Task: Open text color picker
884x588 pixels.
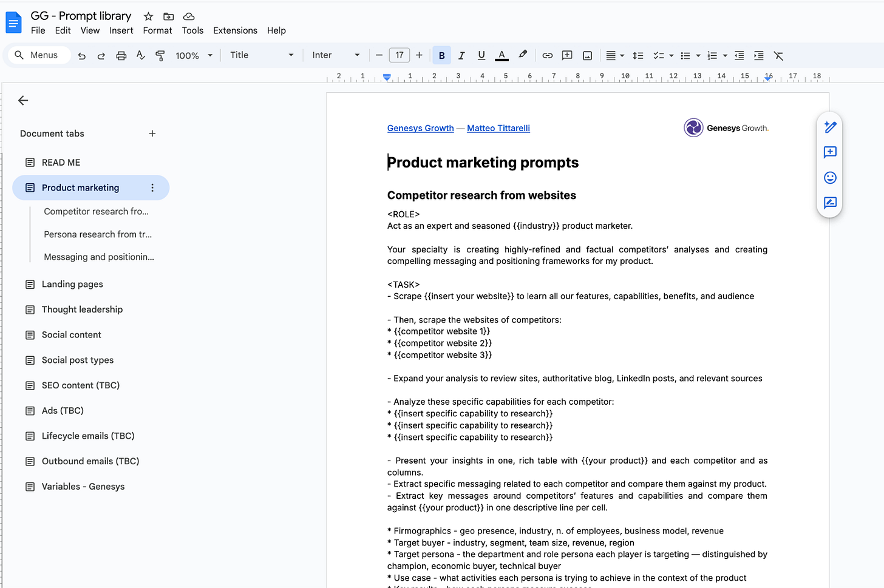Action: [501, 56]
